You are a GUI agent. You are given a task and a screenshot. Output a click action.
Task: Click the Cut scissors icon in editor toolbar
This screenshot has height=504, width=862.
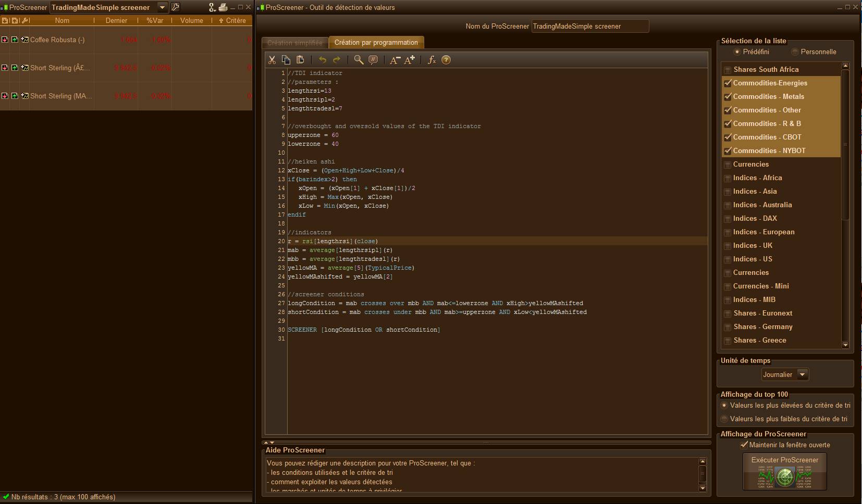coord(272,60)
